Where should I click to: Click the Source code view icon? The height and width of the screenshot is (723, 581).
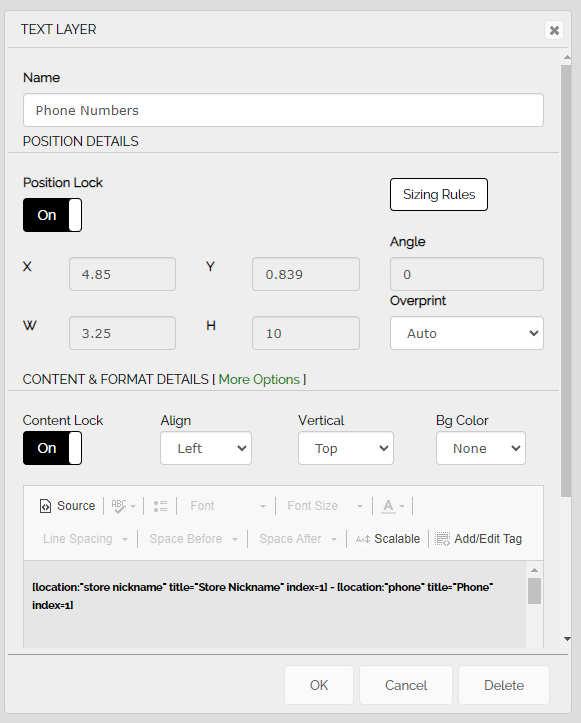[45, 506]
